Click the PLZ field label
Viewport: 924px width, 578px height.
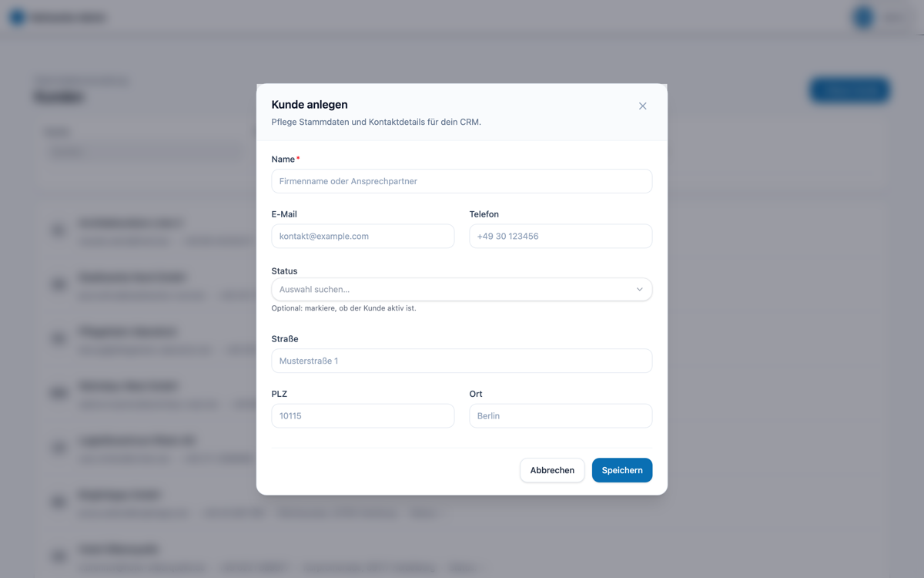(280, 394)
